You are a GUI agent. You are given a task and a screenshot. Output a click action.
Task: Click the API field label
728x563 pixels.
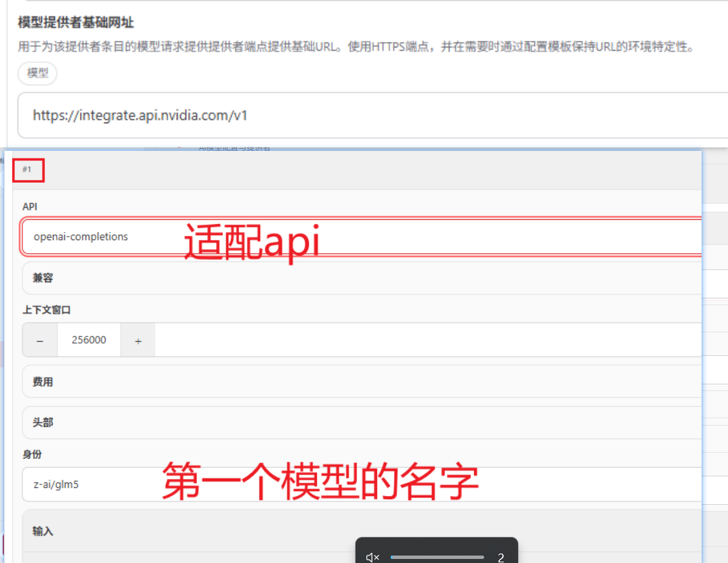[x=29, y=206]
